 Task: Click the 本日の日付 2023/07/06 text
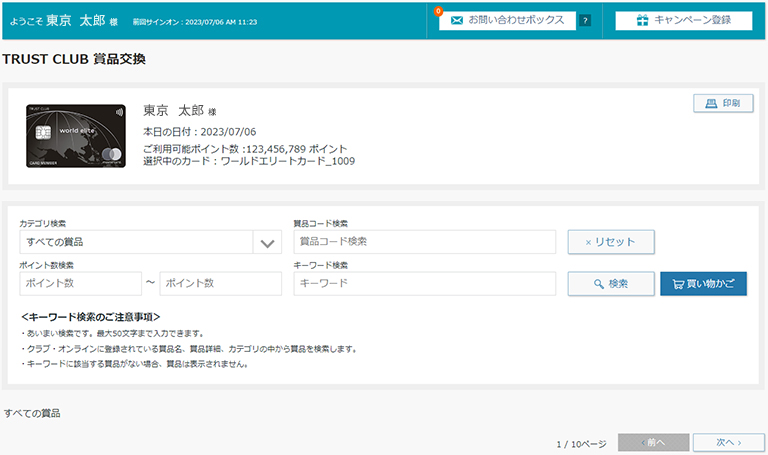pos(199,132)
